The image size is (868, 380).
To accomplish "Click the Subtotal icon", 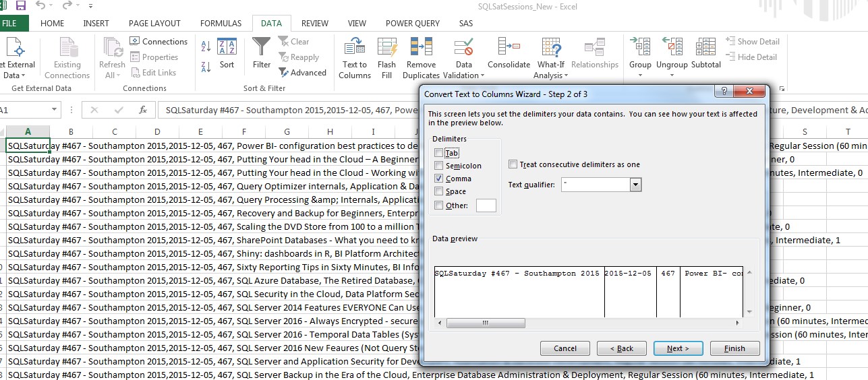I will pos(706,54).
